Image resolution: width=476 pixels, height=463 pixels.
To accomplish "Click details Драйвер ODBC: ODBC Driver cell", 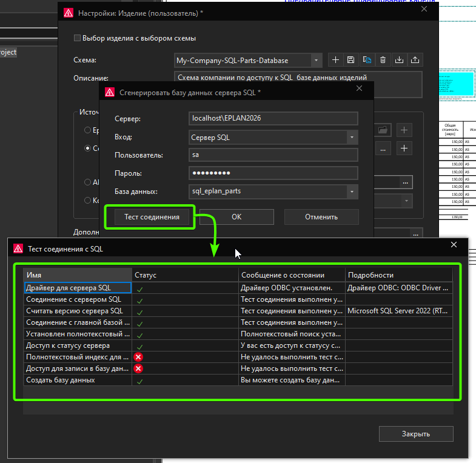I will pos(398,288).
